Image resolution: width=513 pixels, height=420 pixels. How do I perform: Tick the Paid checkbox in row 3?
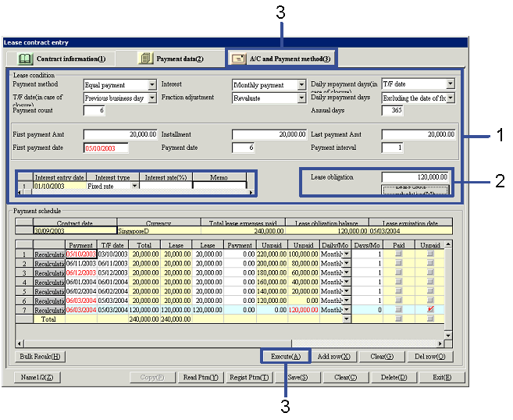[398, 272]
